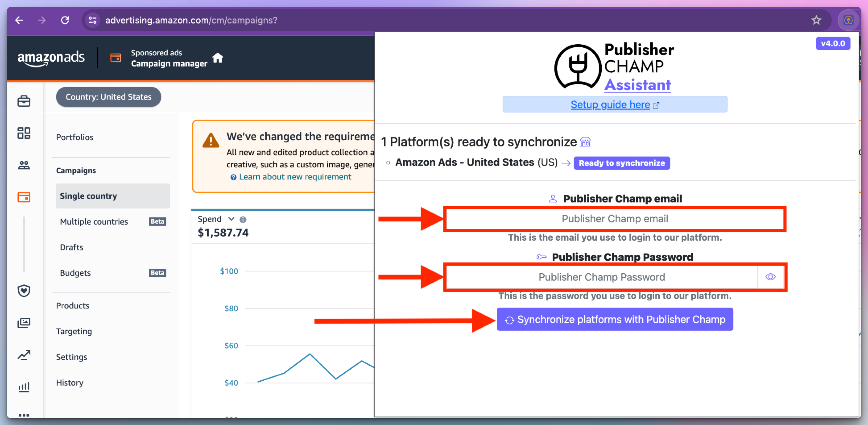This screenshot has width=868, height=425.
Task: Expand the Spend metric dropdown
Action: click(x=231, y=219)
